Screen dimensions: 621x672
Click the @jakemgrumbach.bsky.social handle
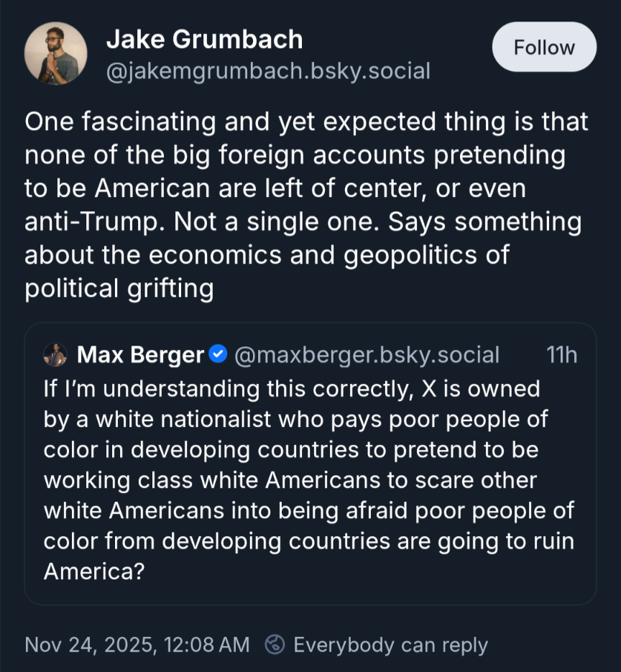(268, 71)
